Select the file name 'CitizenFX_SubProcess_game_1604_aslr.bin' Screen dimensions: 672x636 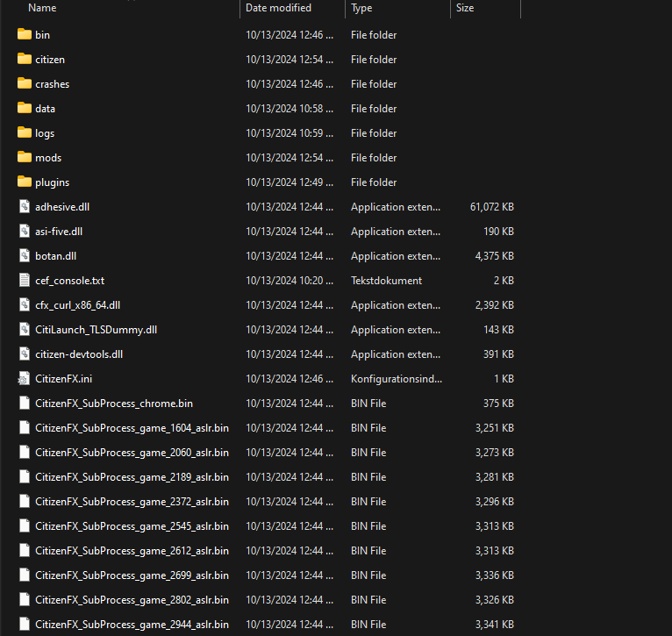(132, 428)
